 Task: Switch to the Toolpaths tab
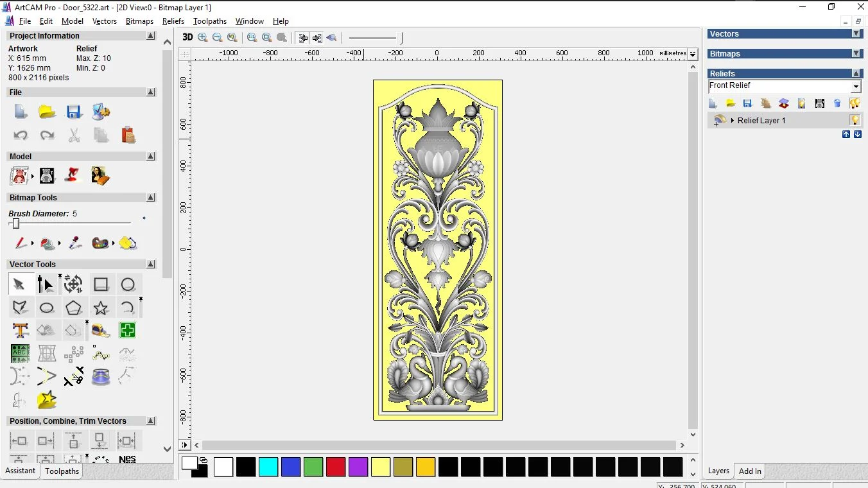[62, 471]
